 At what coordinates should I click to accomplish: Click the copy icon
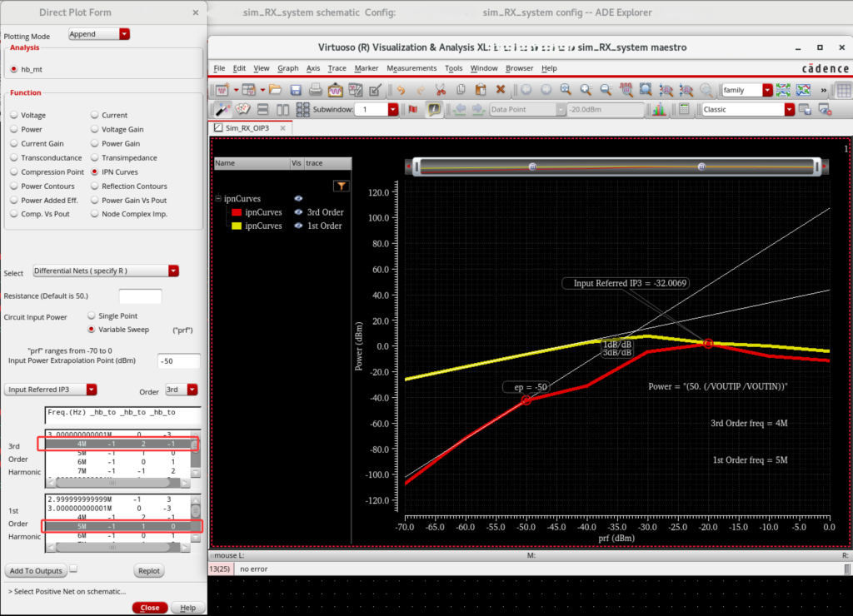pyautogui.click(x=461, y=90)
